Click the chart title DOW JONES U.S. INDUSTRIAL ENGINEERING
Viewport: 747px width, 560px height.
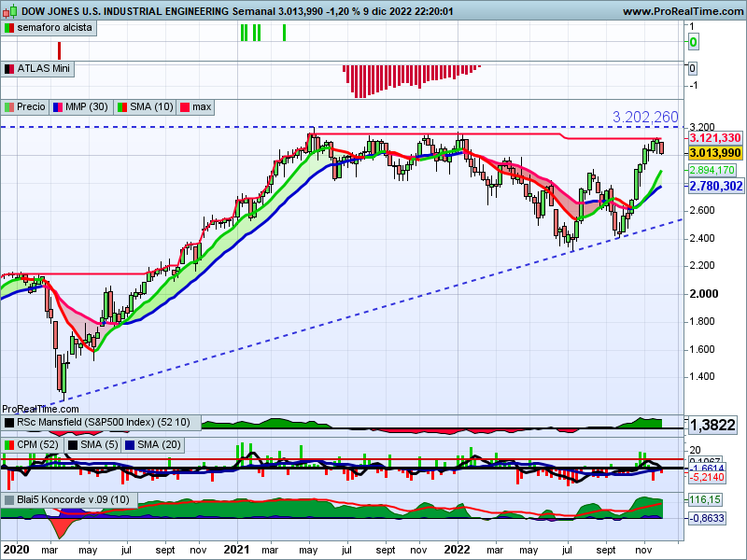[125, 11]
